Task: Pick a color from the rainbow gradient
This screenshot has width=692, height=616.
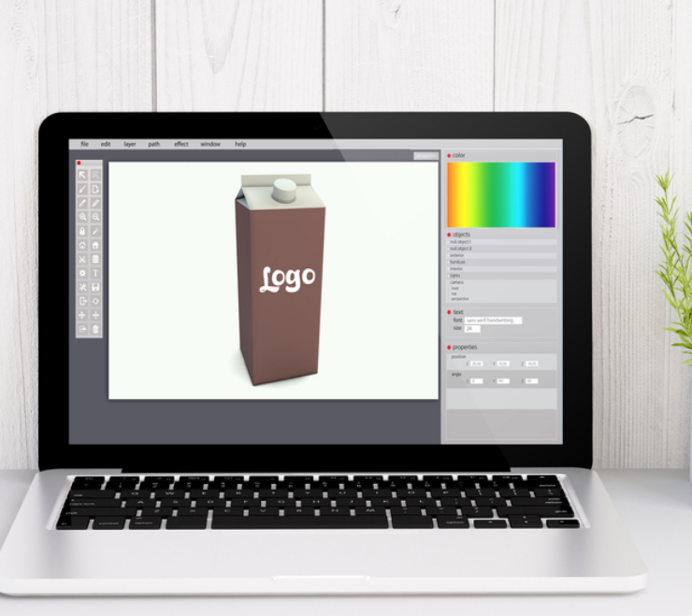Action: click(x=500, y=194)
